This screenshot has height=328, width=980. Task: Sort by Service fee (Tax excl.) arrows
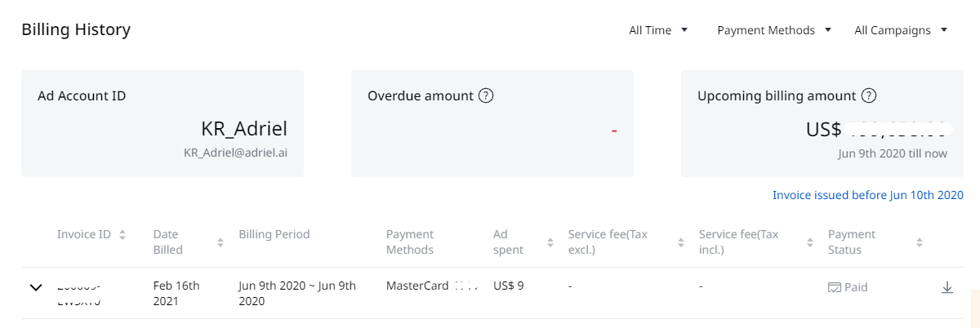tap(680, 242)
